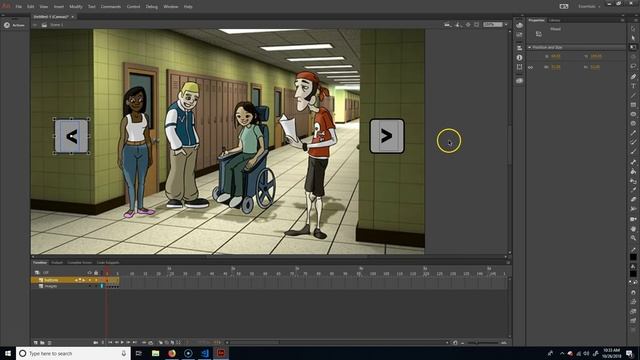Select the Camera tool in tools panel
This screenshot has width=640, height=360.
coord(633,219)
